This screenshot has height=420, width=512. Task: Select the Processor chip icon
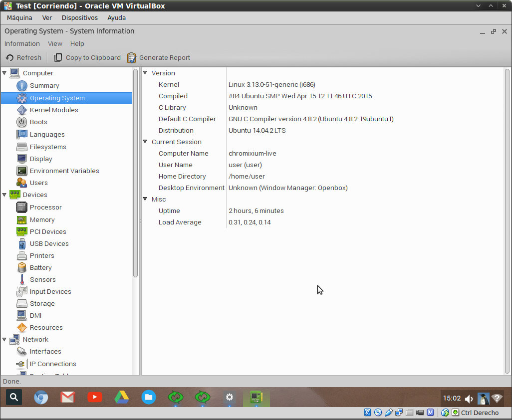pos(21,207)
